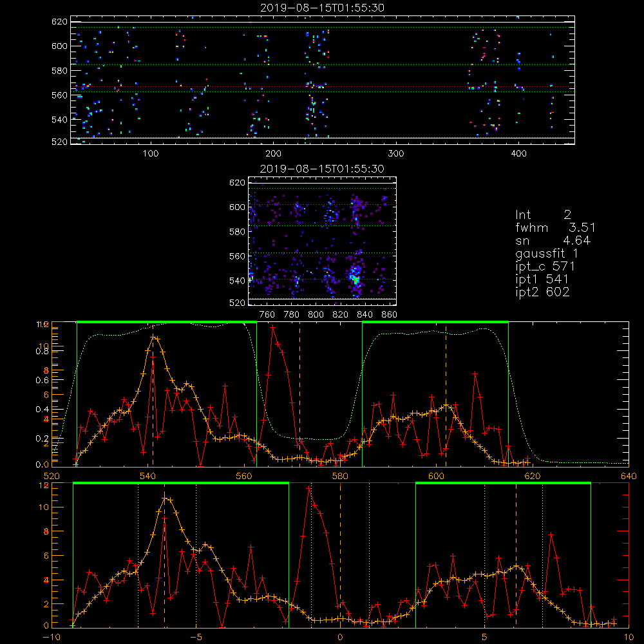Click x-axis label 640 of upper profile plot
Image resolution: width=644 pixels, height=644 pixels.
629,477
